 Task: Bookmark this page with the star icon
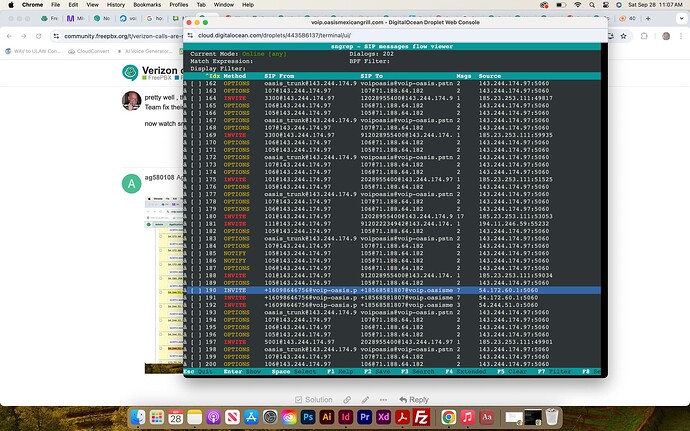coord(624,36)
